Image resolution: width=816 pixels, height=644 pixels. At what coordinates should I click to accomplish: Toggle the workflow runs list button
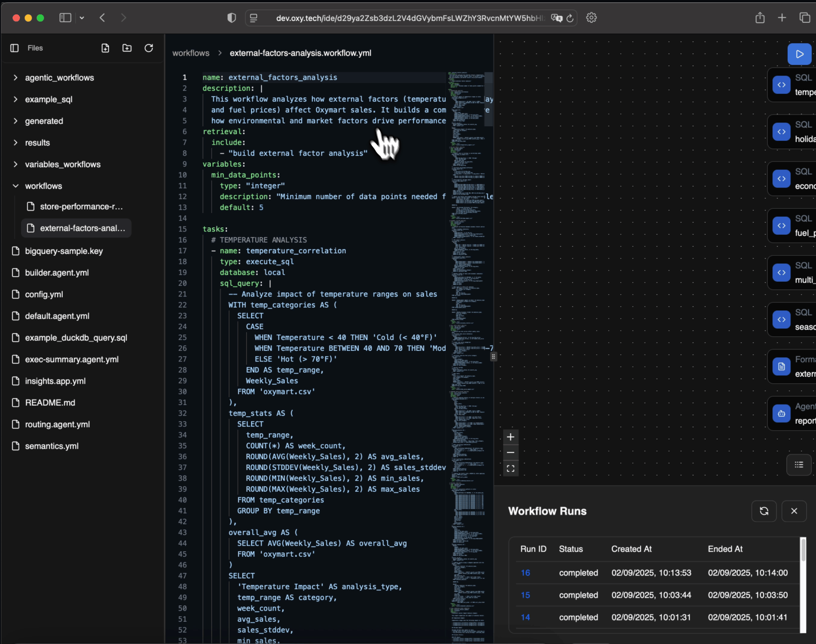tap(798, 465)
